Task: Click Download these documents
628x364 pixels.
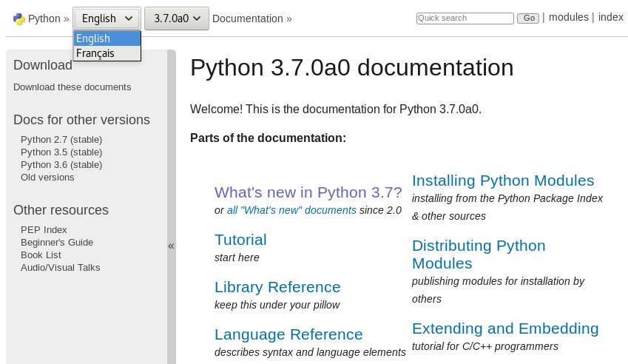Action: point(72,87)
